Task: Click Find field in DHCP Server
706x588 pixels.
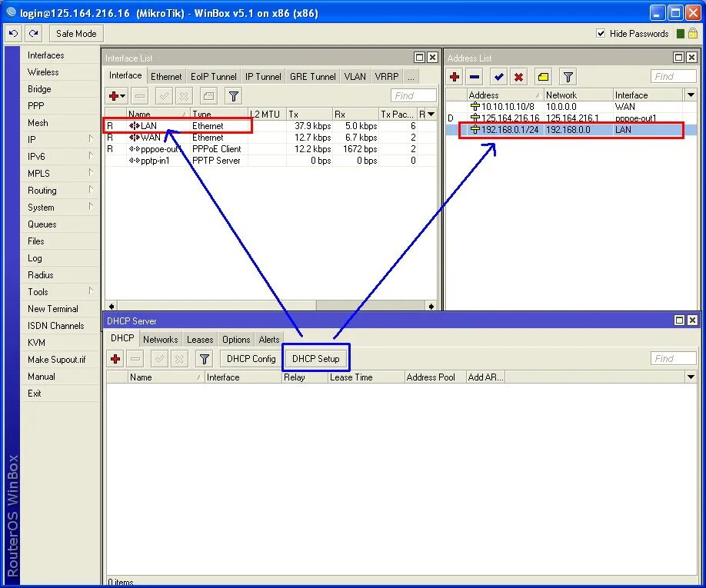Action: pyautogui.click(x=674, y=358)
